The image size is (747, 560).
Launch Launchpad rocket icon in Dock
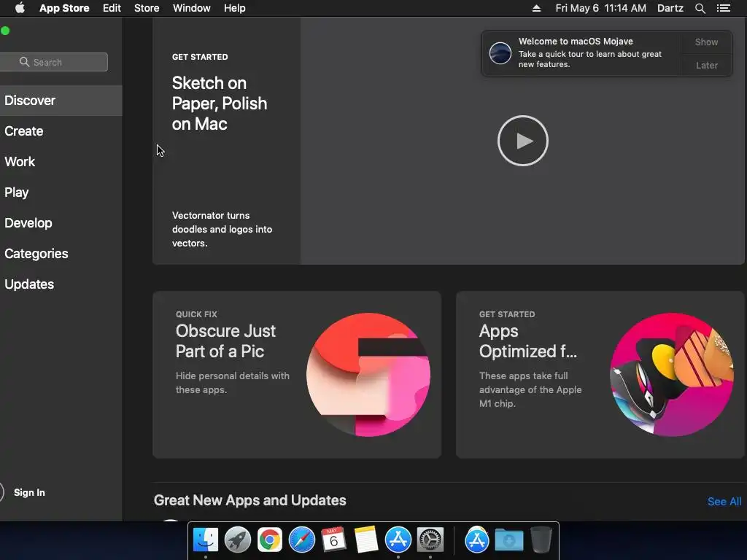(238, 540)
